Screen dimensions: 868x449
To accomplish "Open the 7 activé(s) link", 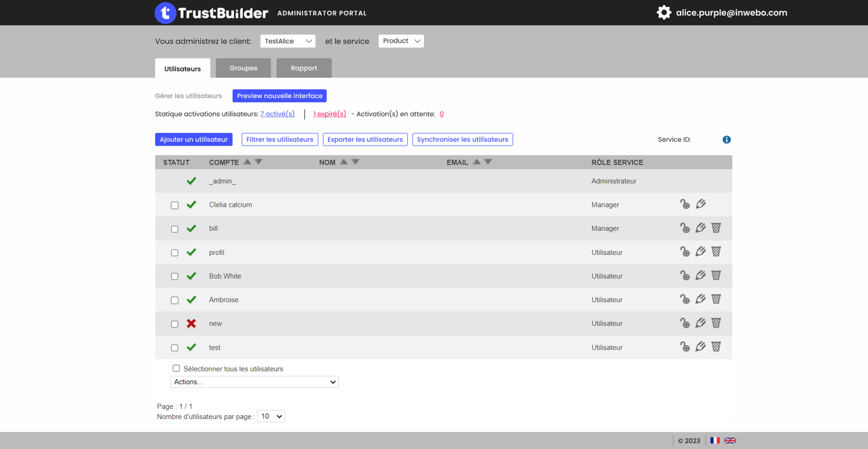I will pos(277,113).
